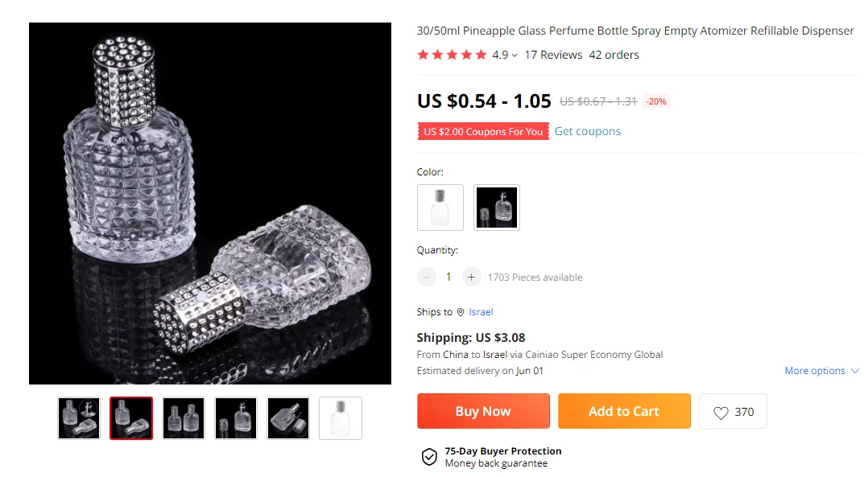868x477 pixels.
Task: Expand More options for shipping
Action: [821, 371]
